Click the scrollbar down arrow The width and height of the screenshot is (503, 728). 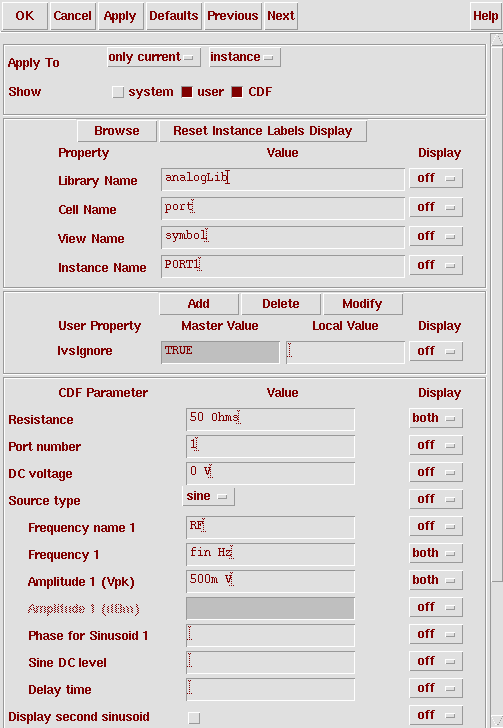[496, 722]
